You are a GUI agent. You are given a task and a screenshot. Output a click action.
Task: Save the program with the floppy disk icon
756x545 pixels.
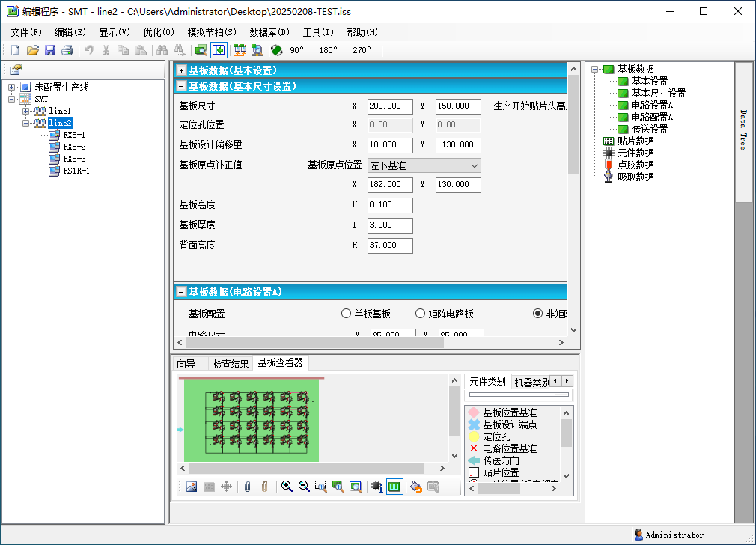pos(49,50)
